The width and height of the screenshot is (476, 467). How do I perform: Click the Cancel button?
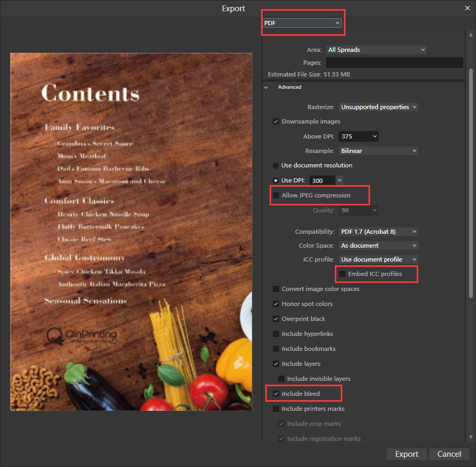[449, 454]
